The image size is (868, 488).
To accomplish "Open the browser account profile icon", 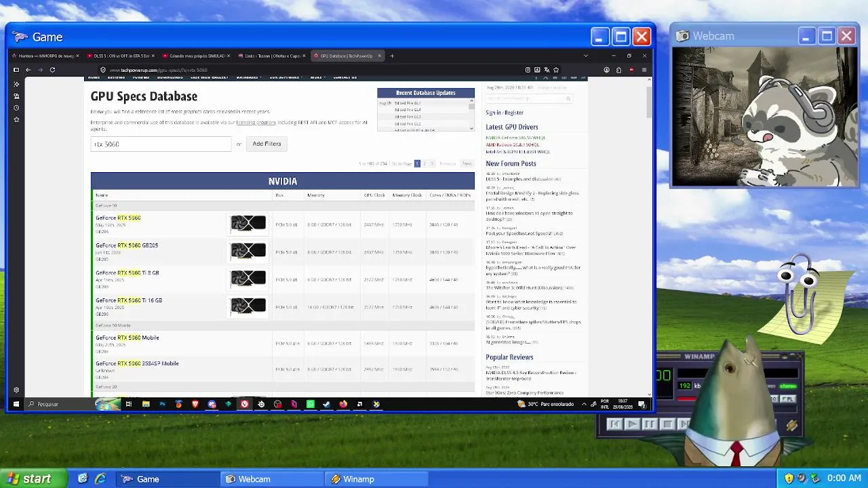I will pos(606,70).
